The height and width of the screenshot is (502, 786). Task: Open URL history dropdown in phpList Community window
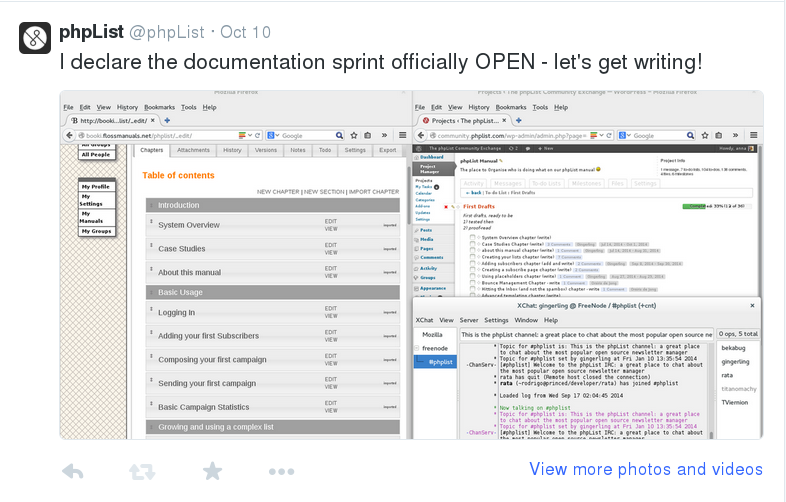(x=601, y=135)
